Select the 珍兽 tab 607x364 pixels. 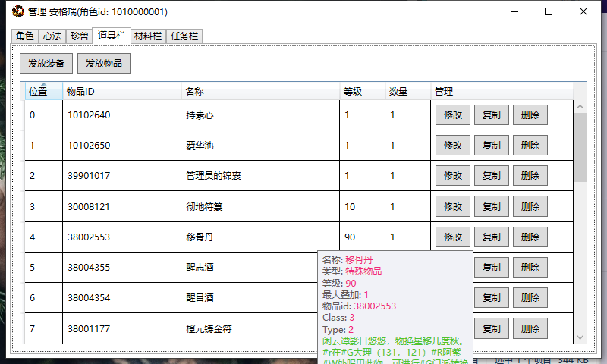(x=78, y=36)
